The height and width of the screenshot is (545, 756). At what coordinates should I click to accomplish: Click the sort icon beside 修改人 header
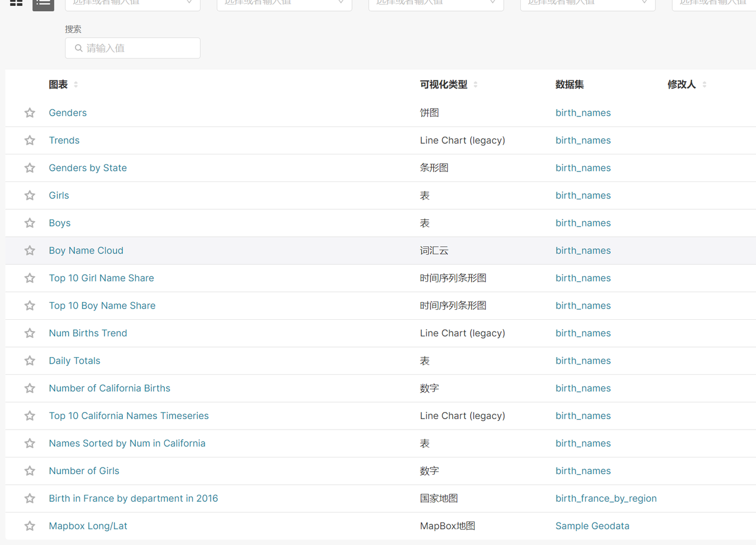coord(704,85)
